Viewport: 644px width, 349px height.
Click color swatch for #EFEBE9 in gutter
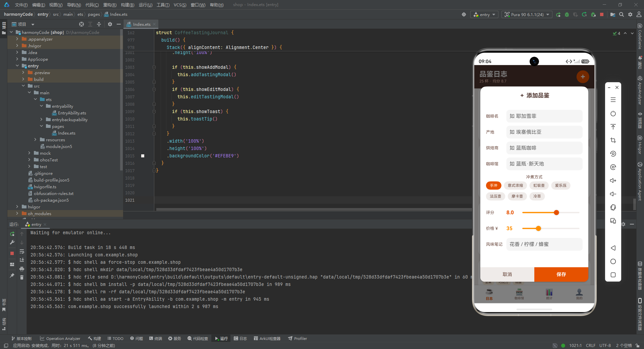[143, 156]
